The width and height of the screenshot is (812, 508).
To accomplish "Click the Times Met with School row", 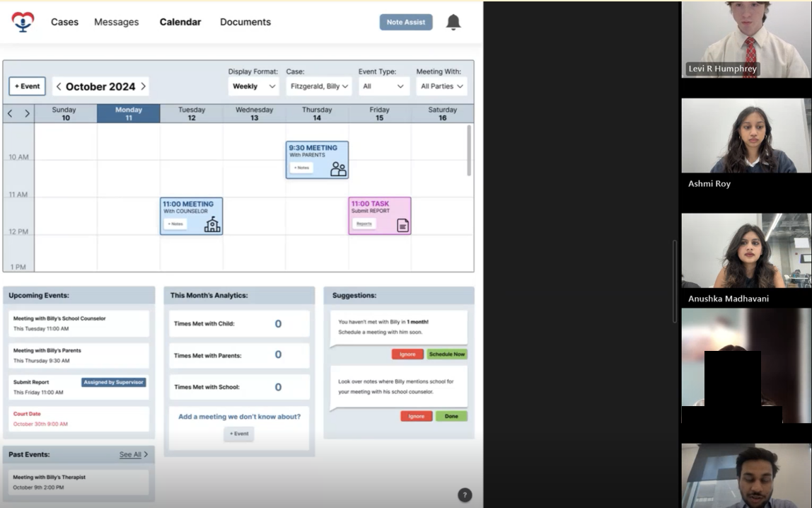I will pyautogui.click(x=239, y=387).
